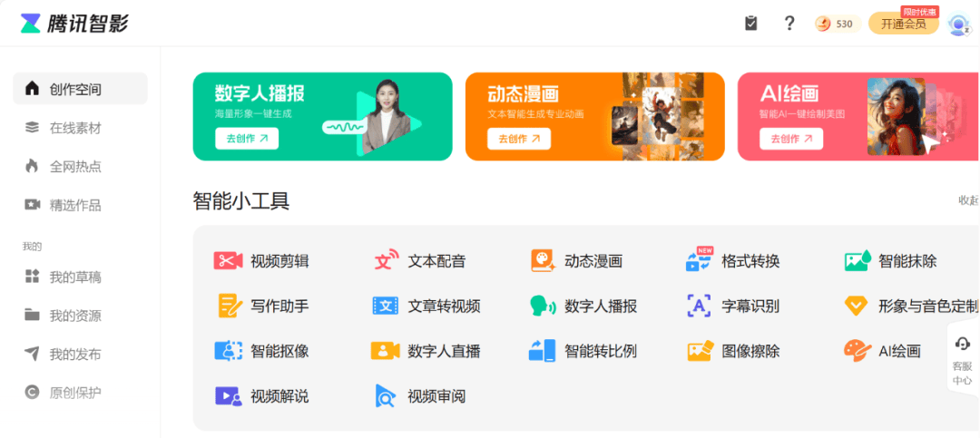The height and width of the screenshot is (438, 980).
Task: Open the clipboard task icon in header
Action: 750,24
